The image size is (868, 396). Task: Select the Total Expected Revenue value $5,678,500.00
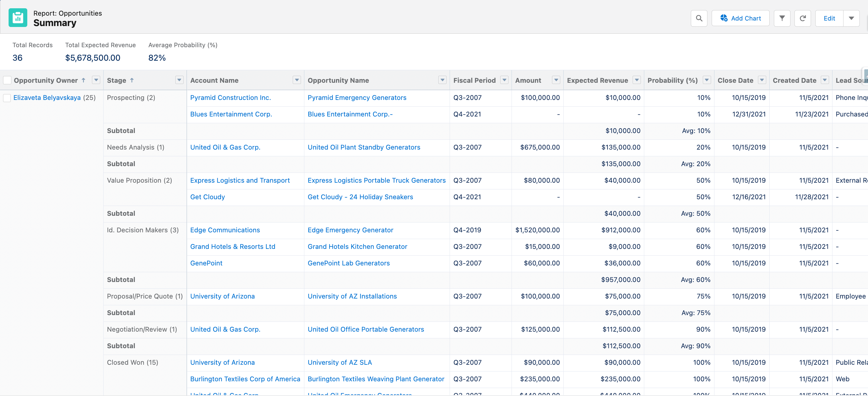click(93, 58)
